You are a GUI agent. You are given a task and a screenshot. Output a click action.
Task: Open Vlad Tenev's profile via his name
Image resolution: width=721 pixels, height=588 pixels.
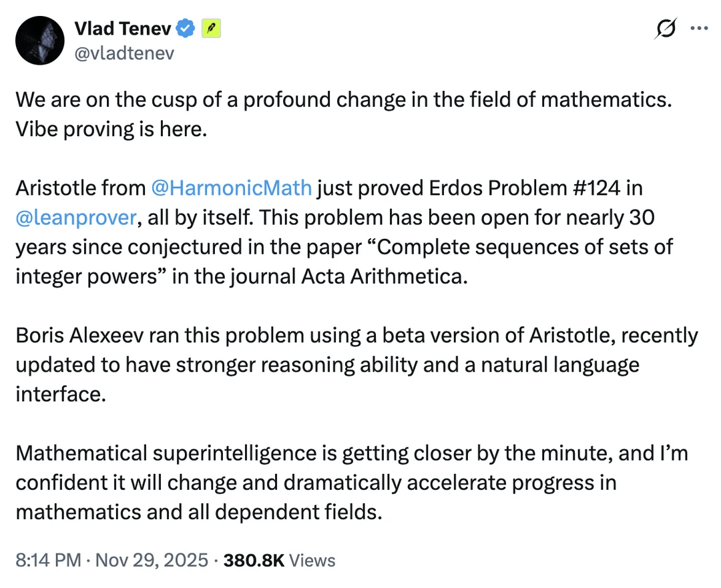pos(123,28)
